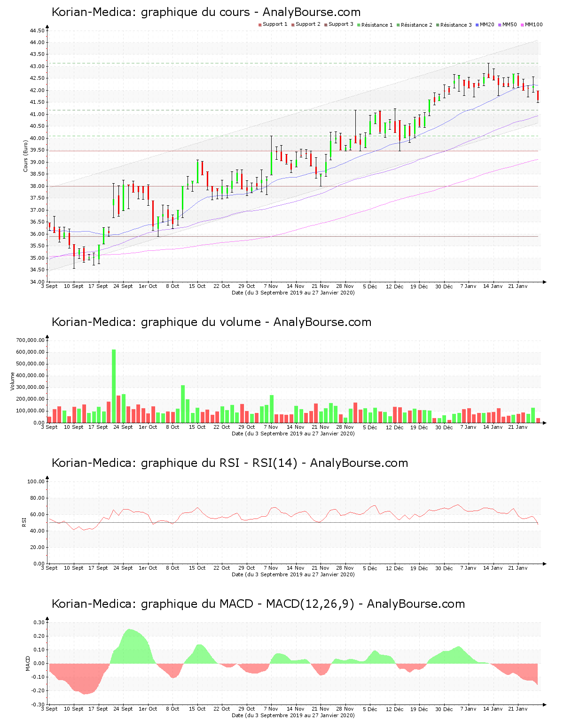Image resolution: width=564 pixels, height=728 pixels.
Task: Click the 38.00 value on price axis
Action: point(37,186)
